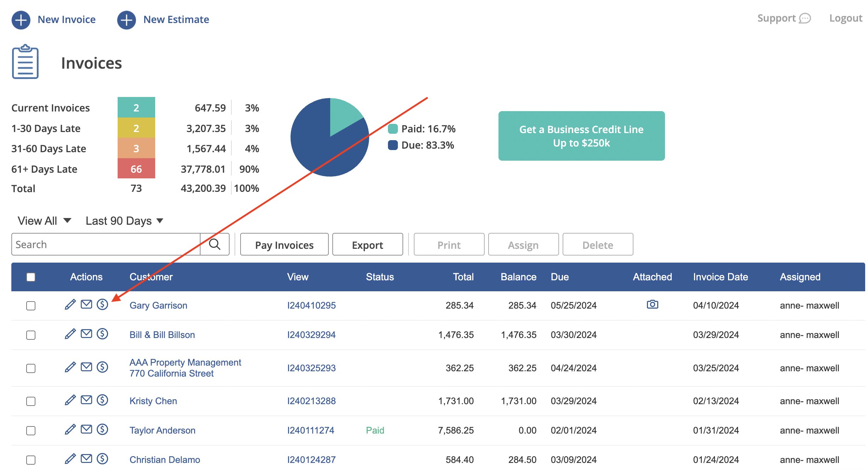
Task: Sort by the Balance column header
Action: 518,277
